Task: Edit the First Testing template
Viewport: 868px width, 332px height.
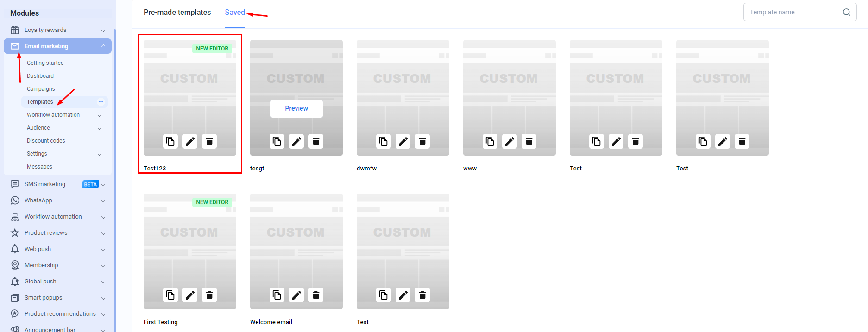Action: [190, 295]
